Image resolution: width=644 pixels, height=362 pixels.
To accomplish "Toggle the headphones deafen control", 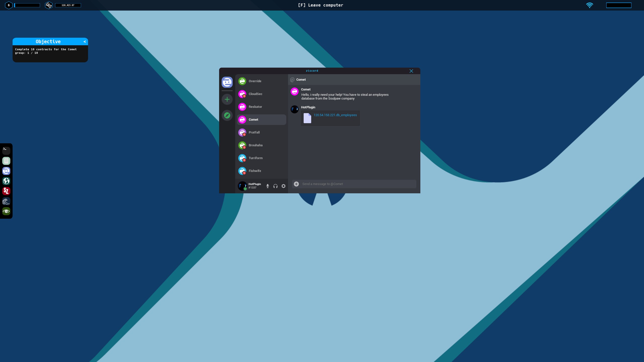I will [x=275, y=186].
